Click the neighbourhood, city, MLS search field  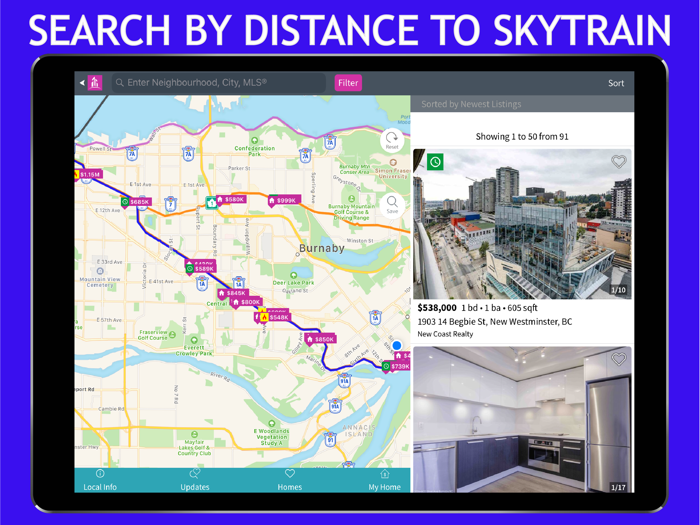[x=220, y=83]
